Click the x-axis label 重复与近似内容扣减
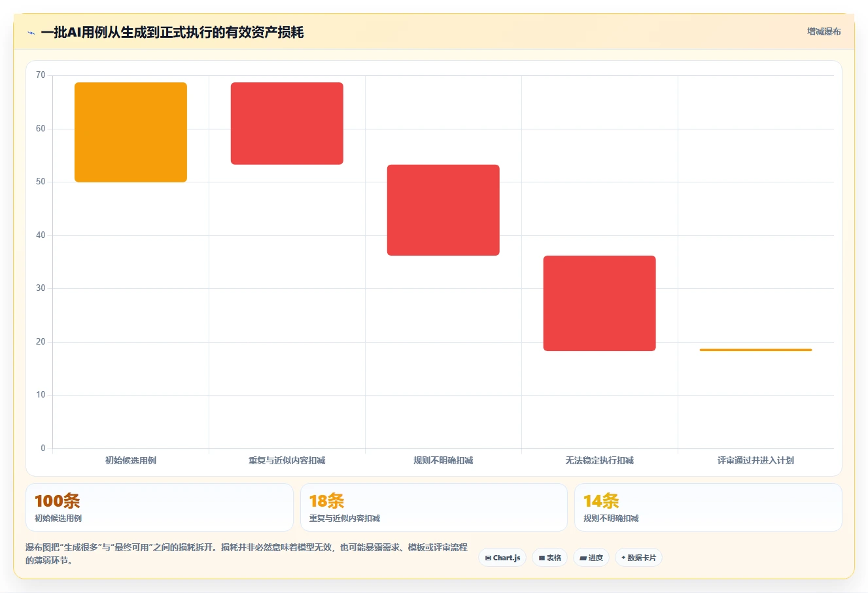The width and height of the screenshot is (868, 593). point(287,460)
